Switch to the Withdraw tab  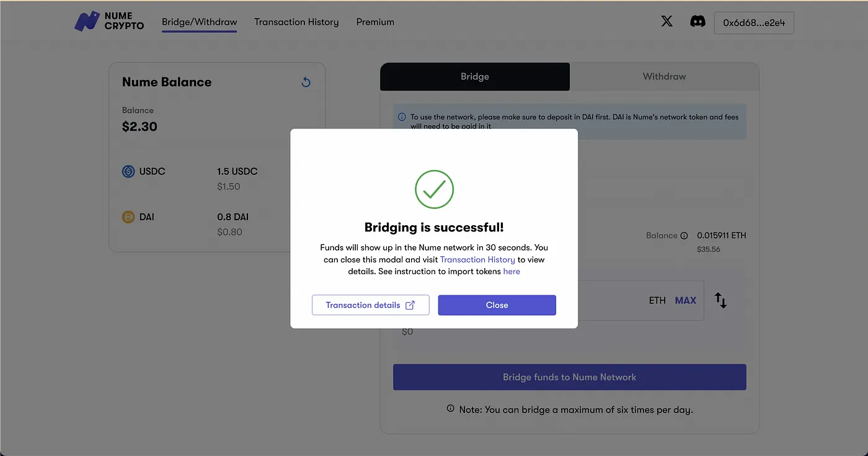pos(664,76)
